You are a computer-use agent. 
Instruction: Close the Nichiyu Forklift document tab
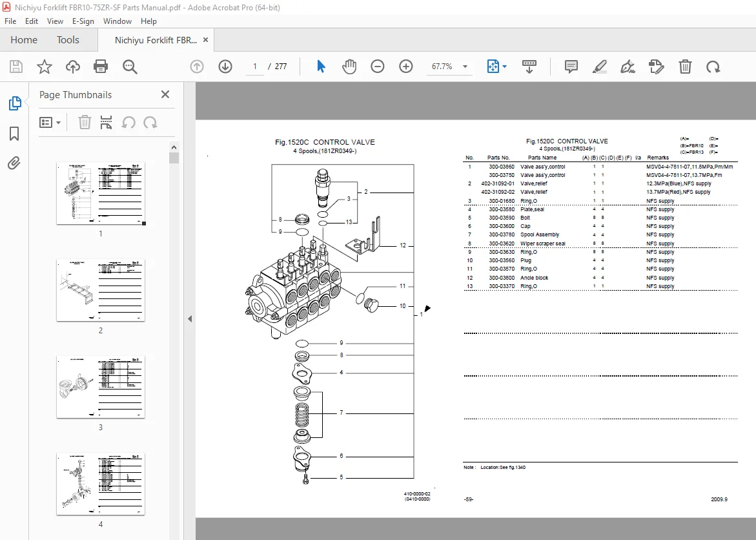tap(205, 40)
